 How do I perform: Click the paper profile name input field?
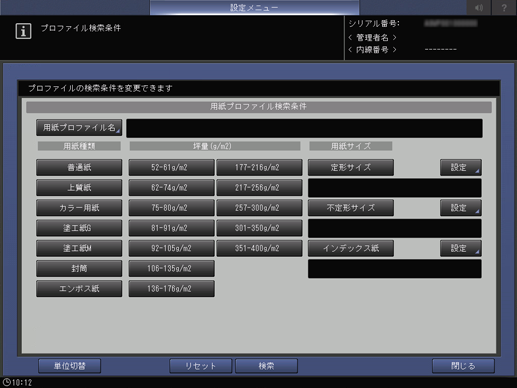click(x=304, y=128)
